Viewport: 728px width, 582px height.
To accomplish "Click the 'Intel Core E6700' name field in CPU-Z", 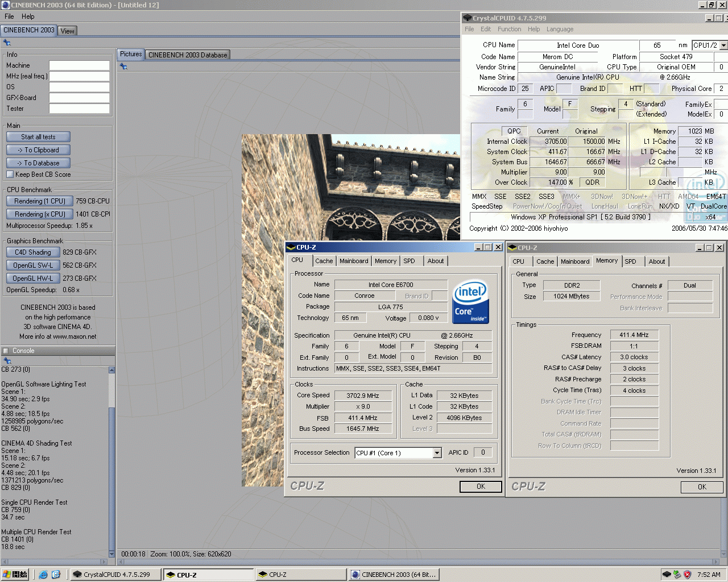I will pyautogui.click(x=391, y=285).
